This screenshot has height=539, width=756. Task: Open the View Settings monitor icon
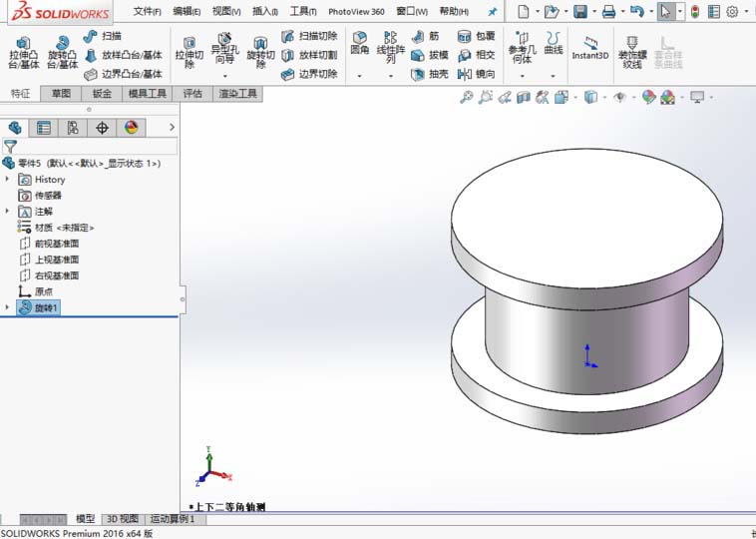coord(697,98)
